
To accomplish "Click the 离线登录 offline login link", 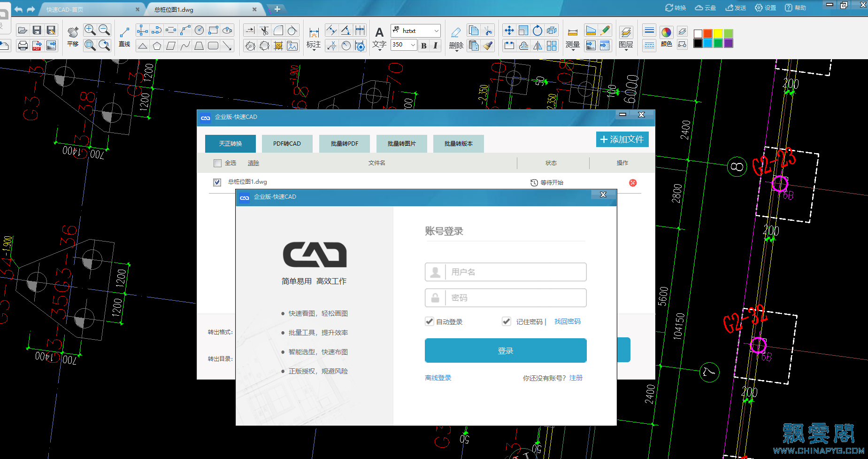I will 438,378.
